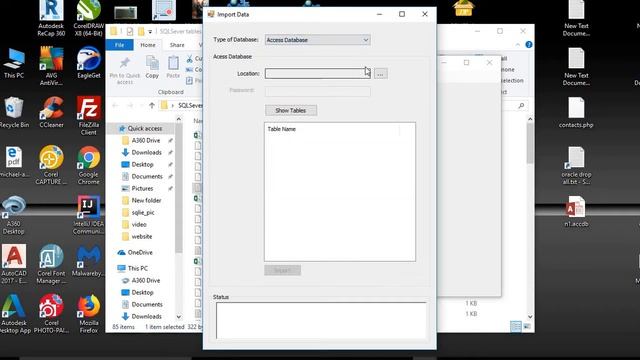Click the Copy button in Explorer ribbon
Screen dimensions: 640x360
tap(152, 67)
